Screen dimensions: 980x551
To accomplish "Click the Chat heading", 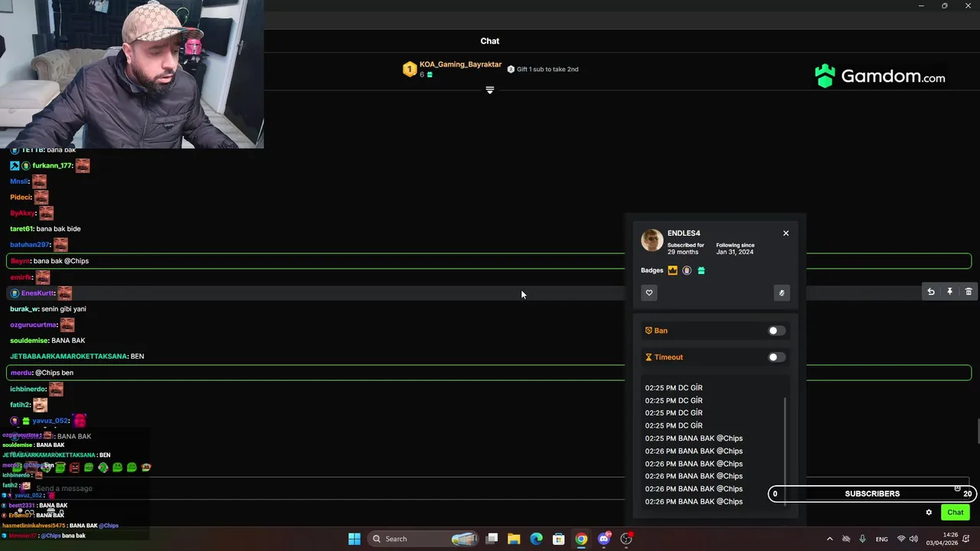I will click(x=490, y=41).
